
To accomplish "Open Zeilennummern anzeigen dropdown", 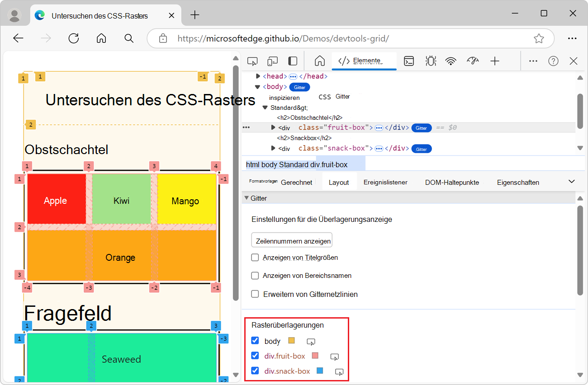I will 292,240.
